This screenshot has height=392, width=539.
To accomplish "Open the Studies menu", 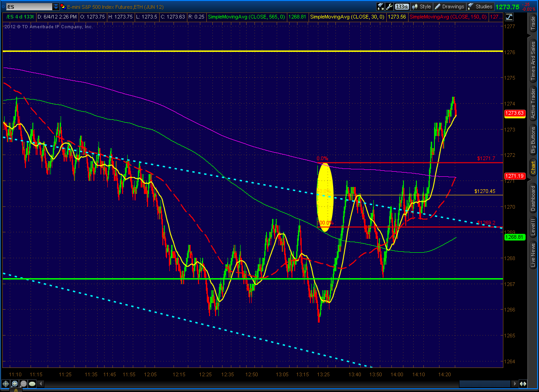I will coord(480,6).
